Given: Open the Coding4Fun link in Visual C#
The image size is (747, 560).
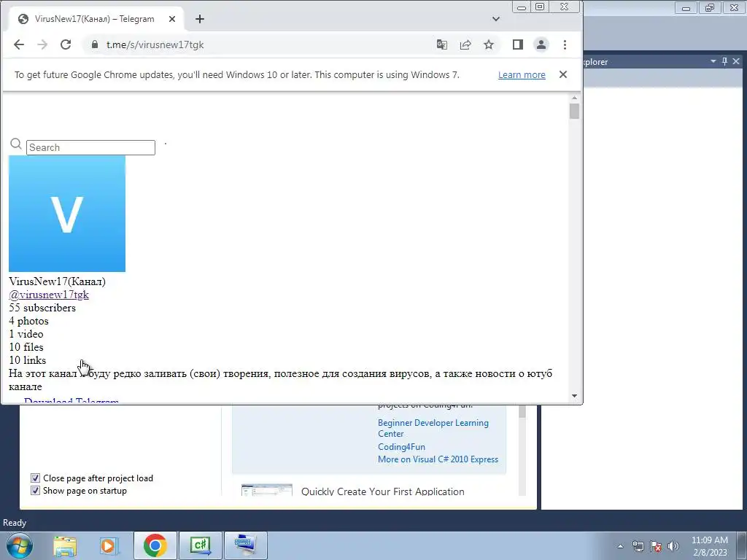Looking at the screenshot, I should [401, 447].
